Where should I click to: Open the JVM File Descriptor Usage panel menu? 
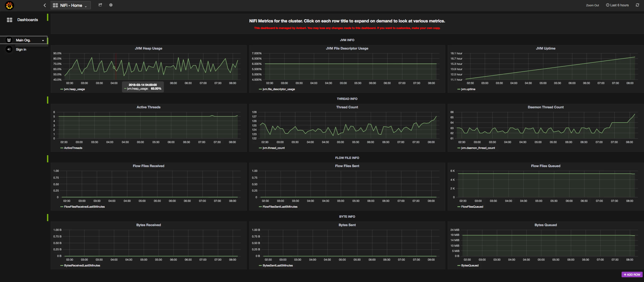coord(347,48)
